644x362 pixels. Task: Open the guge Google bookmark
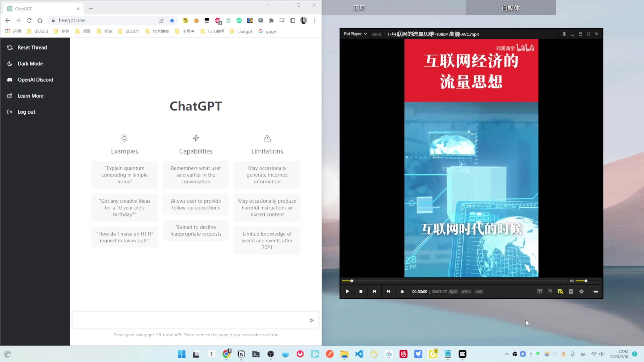click(x=267, y=31)
